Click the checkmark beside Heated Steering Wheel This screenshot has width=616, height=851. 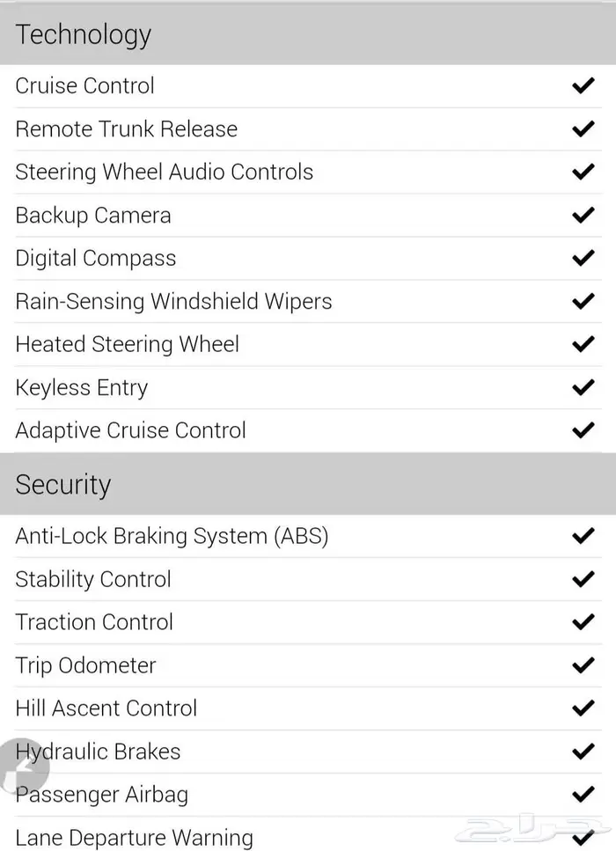click(583, 344)
